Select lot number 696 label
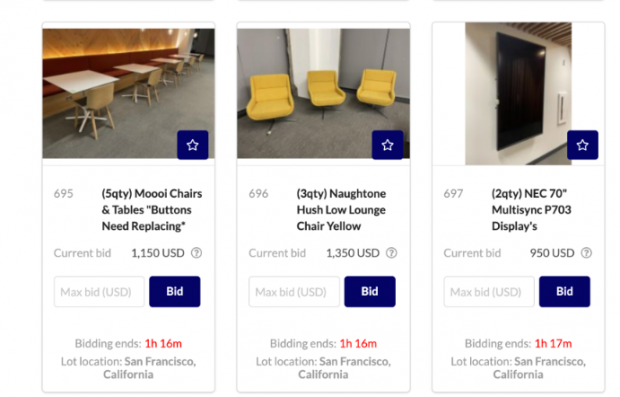620x397 pixels. coord(259,194)
